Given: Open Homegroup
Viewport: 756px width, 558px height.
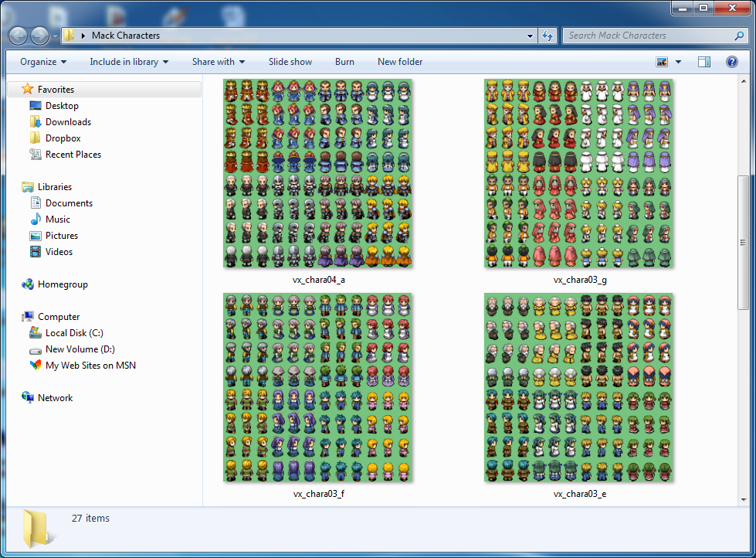Looking at the screenshot, I should tap(63, 284).
